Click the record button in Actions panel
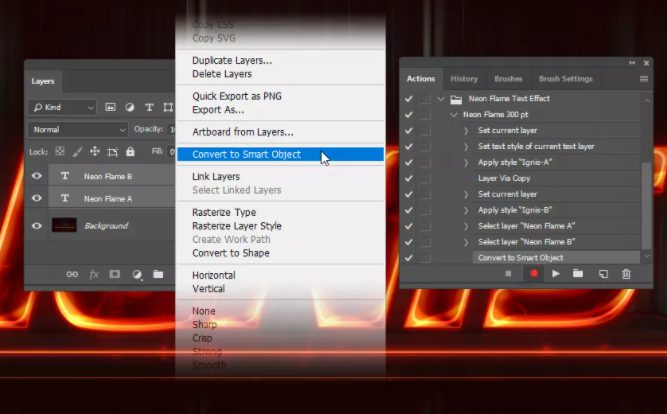The width and height of the screenshot is (667, 414). pyautogui.click(x=533, y=274)
